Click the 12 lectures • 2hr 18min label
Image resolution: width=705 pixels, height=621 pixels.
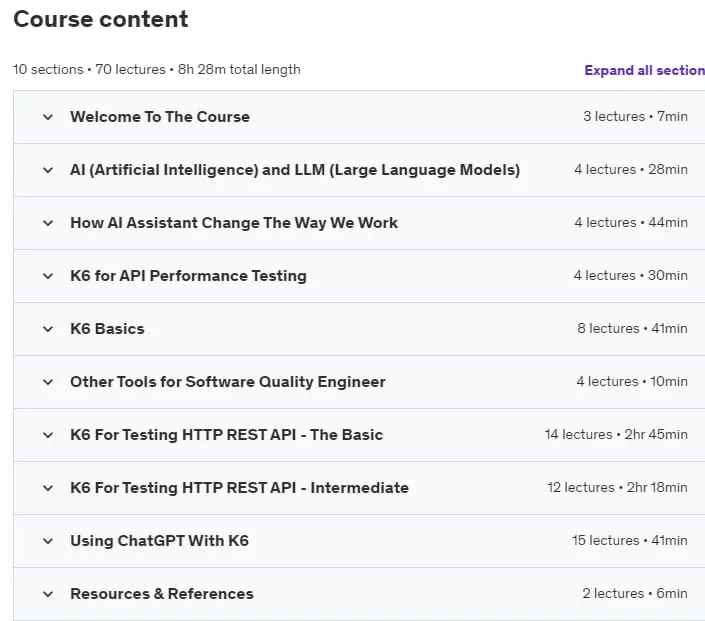click(x=617, y=488)
